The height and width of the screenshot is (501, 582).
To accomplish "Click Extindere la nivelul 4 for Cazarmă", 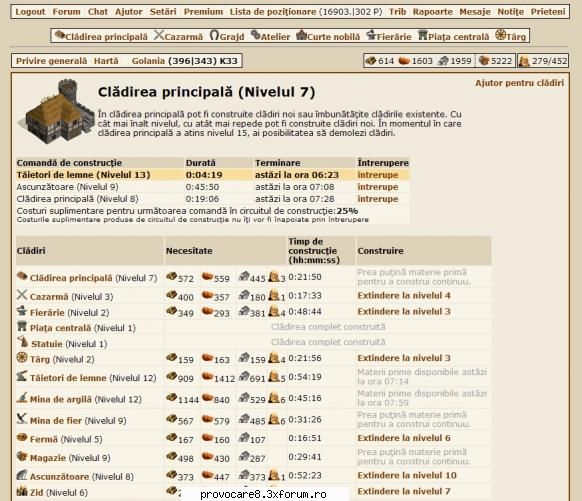I will point(404,296).
